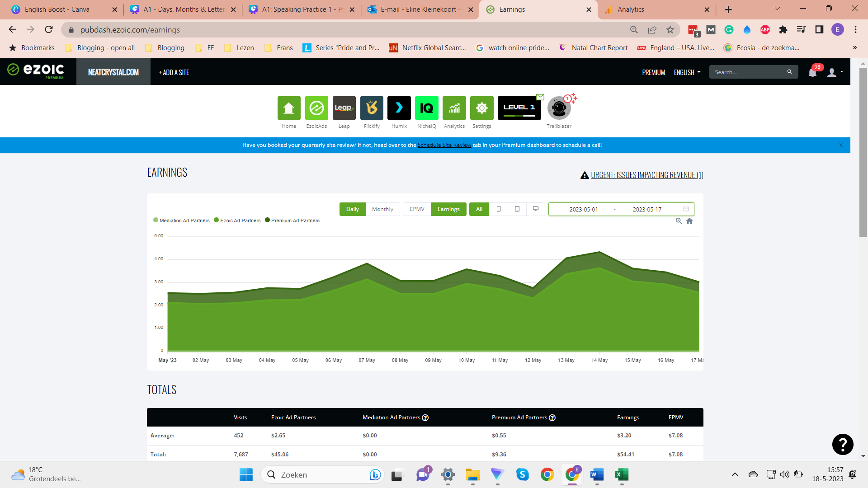Expand the user account dropdown
The image size is (868, 488).
pyautogui.click(x=835, y=72)
